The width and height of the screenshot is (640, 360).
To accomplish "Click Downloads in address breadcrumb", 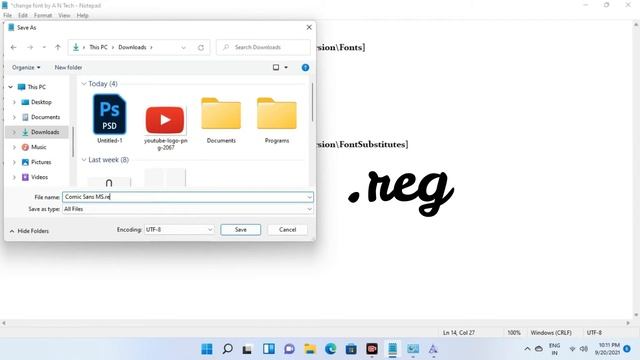I will click(x=132, y=47).
